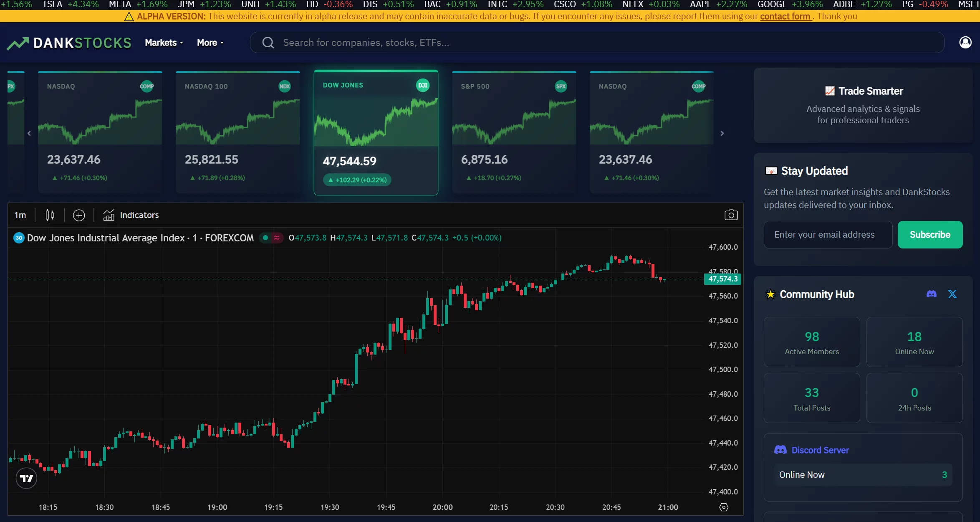Take a chart snapshot with the camera icon
980x522 pixels.
(x=731, y=215)
